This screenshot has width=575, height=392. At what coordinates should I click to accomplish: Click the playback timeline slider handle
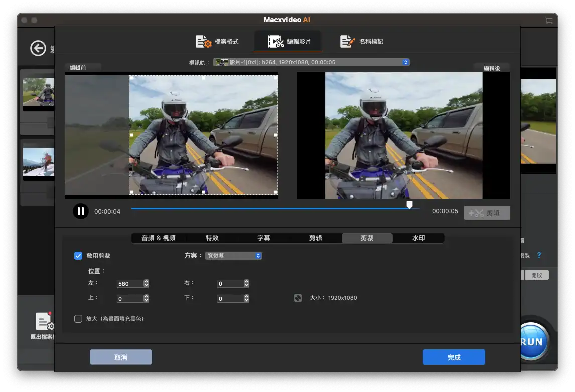coord(409,205)
